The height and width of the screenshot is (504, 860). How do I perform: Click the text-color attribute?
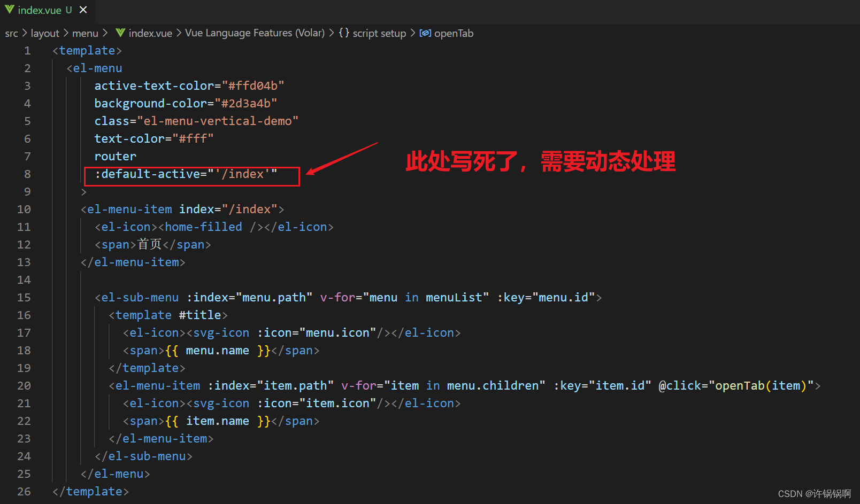129,139
